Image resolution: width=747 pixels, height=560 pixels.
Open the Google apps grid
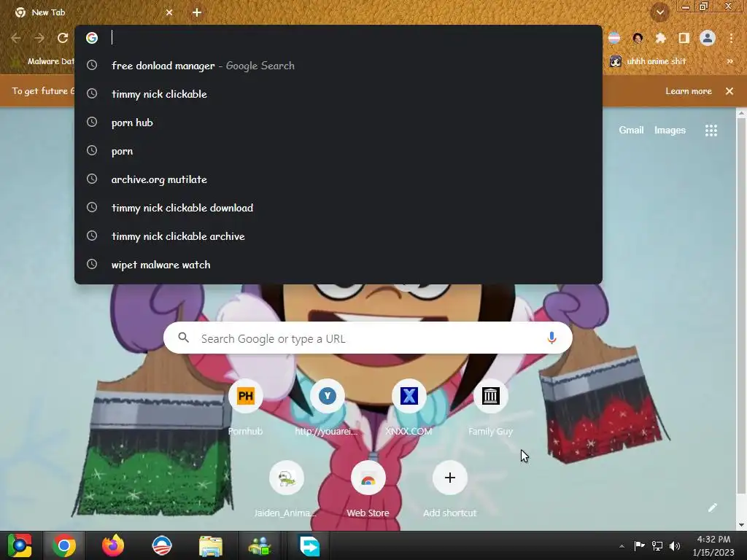(711, 131)
